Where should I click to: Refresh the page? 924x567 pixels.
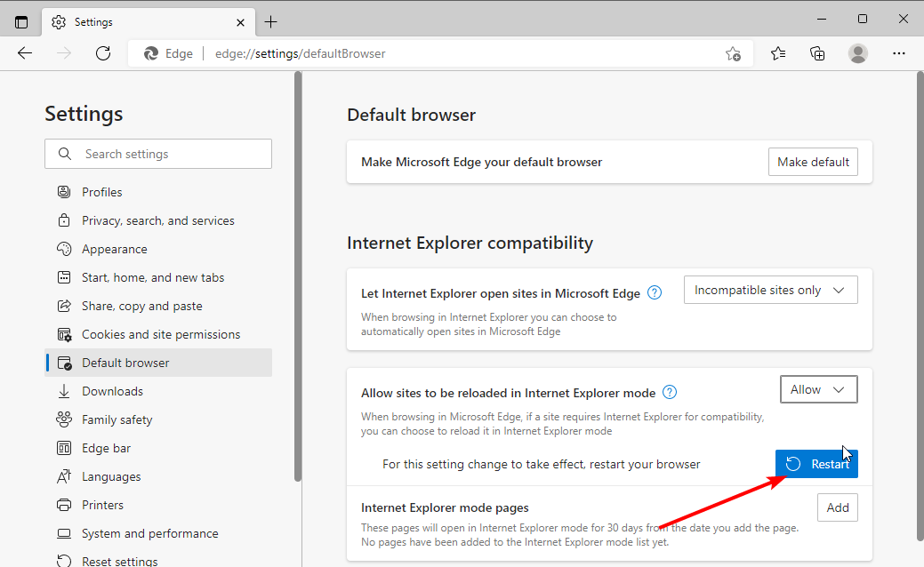(103, 53)
